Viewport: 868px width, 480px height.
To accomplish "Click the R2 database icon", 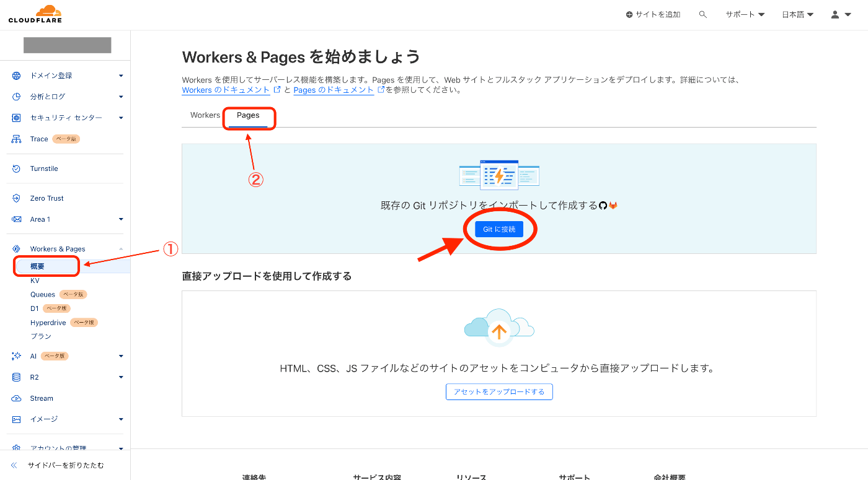I will pyautogui.click(x=17, y=377).
